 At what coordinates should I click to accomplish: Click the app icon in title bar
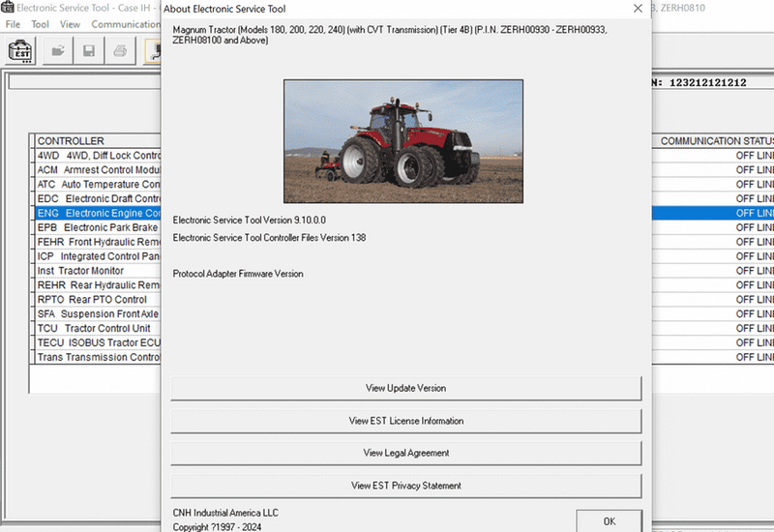(x=8, y=8)
